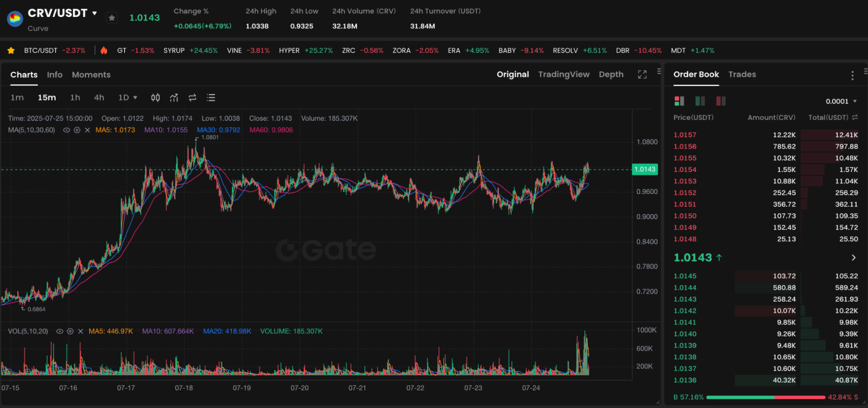Select the 15m timeframe

point(46,98)
